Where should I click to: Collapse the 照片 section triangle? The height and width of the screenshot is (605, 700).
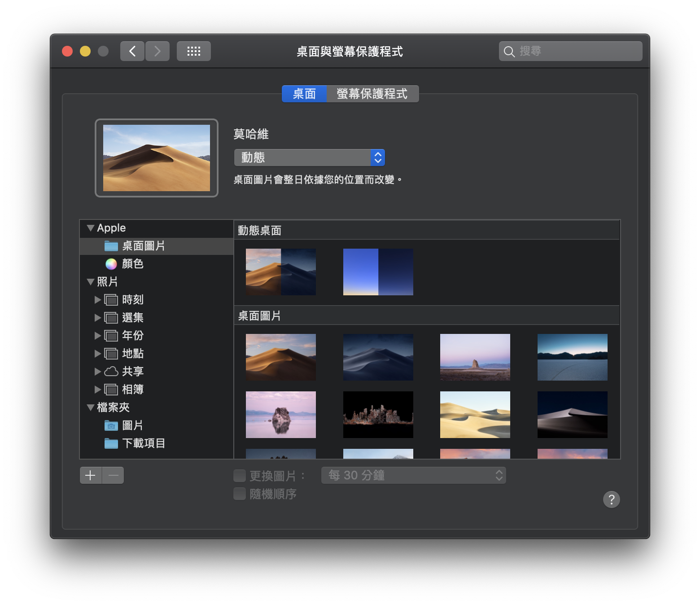coord(91,282)
